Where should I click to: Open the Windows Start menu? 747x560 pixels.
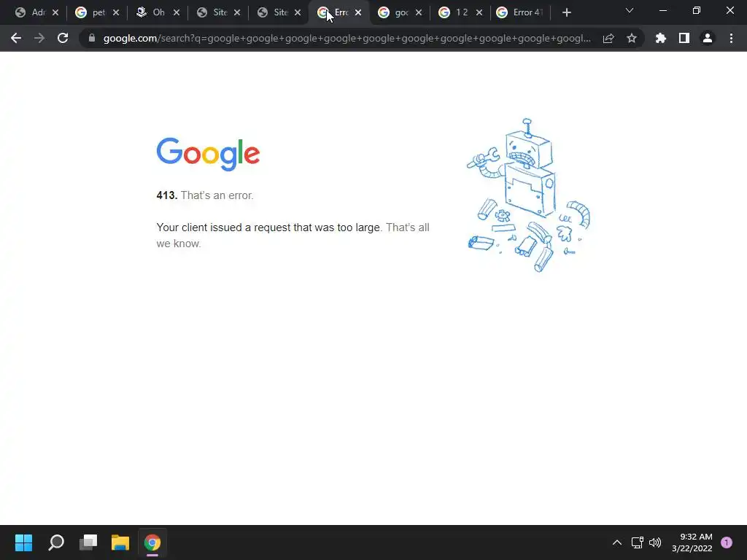(24, 542)
